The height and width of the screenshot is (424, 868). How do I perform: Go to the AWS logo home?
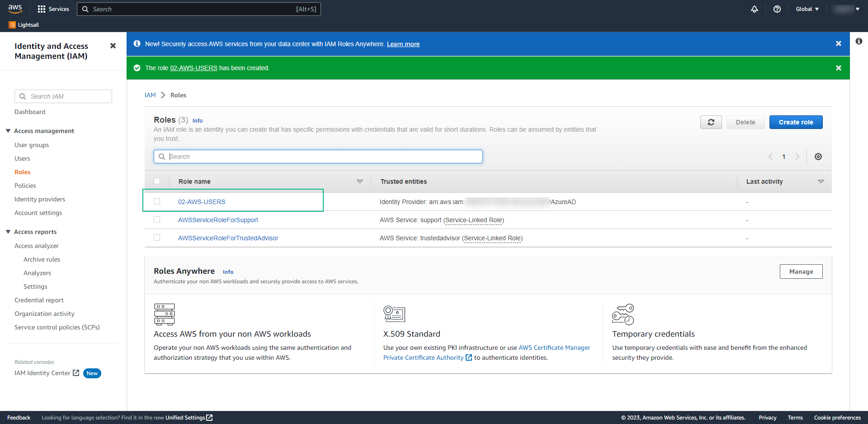click(15, 9)
